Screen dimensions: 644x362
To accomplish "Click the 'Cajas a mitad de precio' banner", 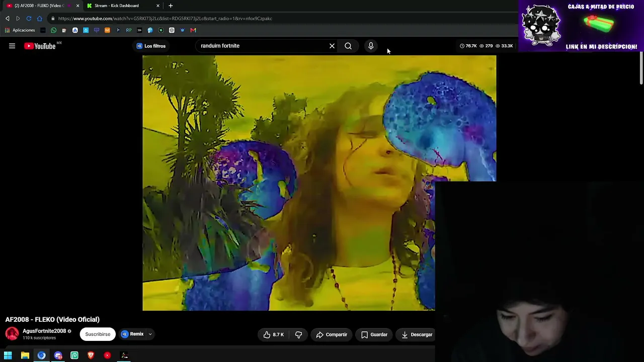I will tap(581, 26).
